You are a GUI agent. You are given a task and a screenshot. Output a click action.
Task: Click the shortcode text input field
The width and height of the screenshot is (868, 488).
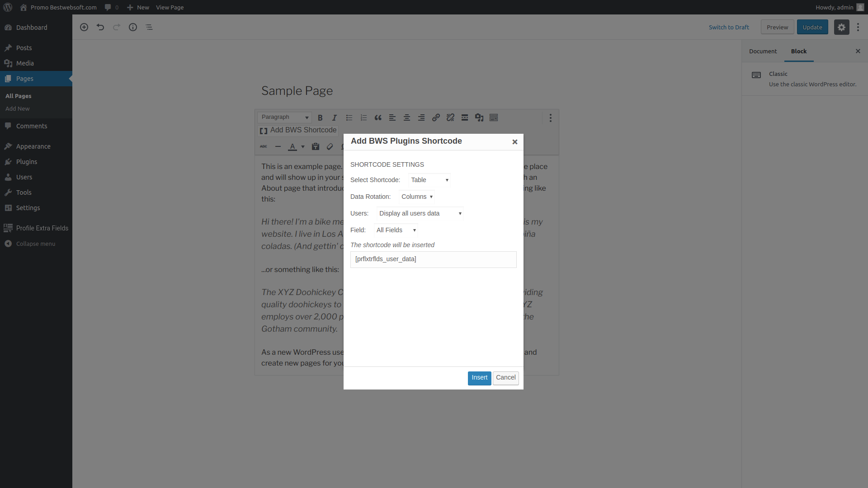pos(433,259)
